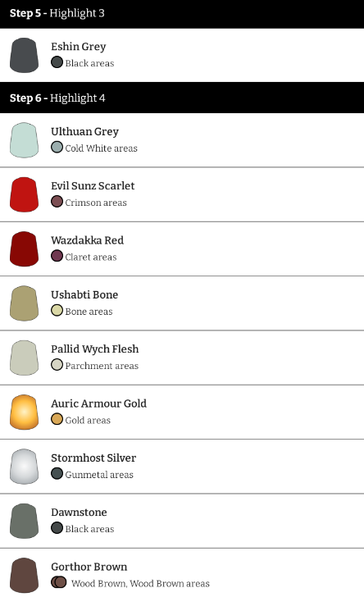Tap the Dawnstone paint pot icon

pos(24,522)
